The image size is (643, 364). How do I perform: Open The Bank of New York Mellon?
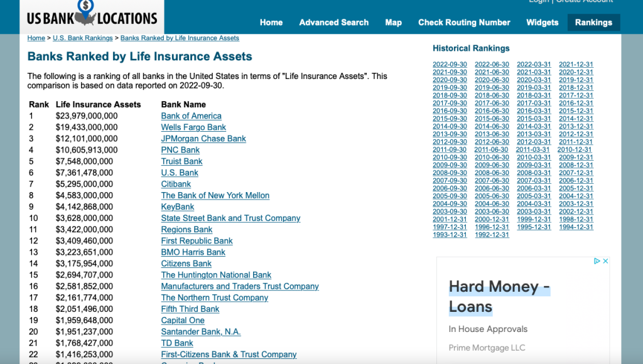tap(215, 196)
